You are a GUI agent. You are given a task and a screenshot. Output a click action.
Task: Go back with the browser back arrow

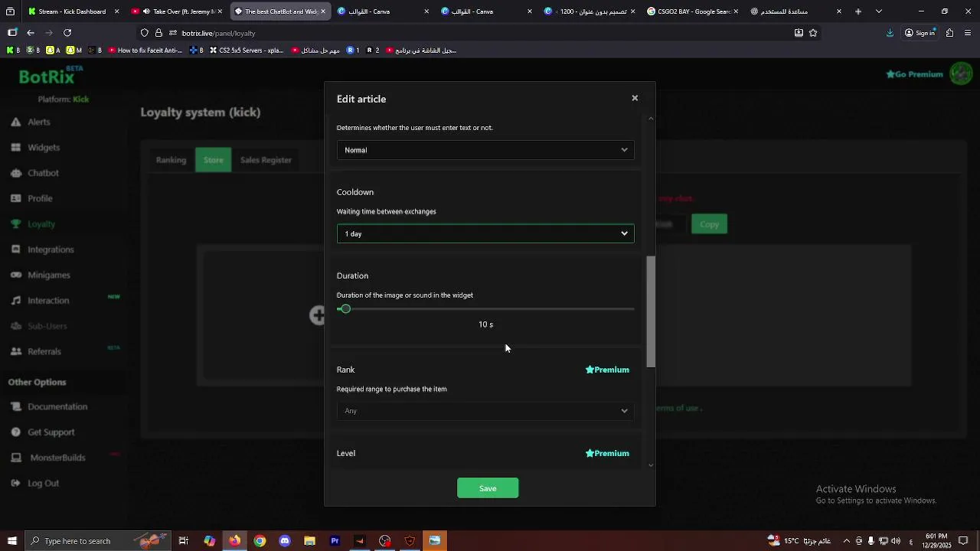click(31, 33)
